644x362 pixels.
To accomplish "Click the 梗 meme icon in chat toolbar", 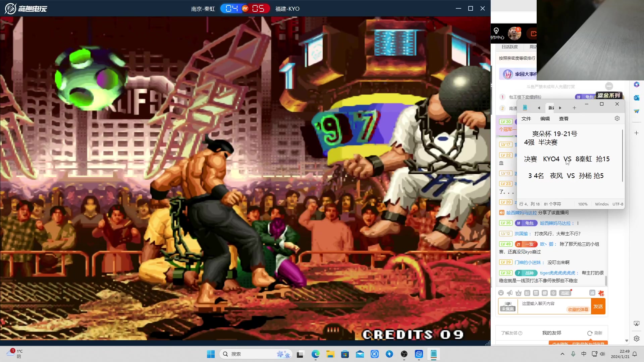I will coord(545,293).
